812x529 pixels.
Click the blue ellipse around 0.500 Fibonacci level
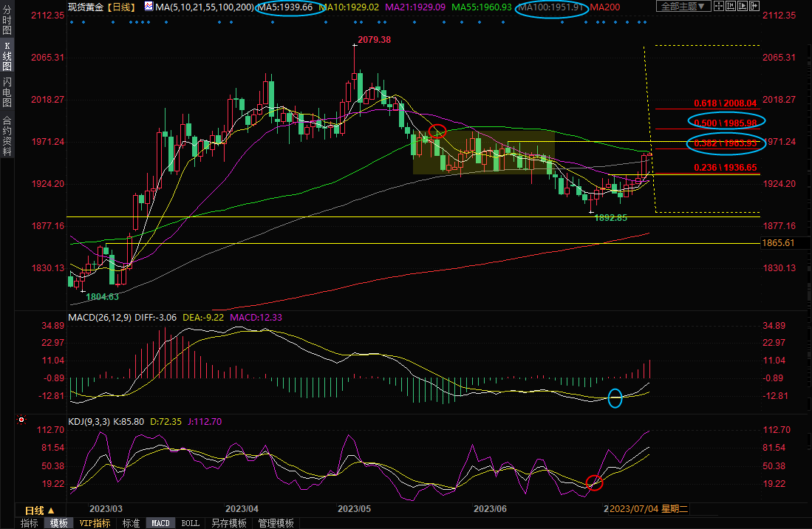coord(726,122)
